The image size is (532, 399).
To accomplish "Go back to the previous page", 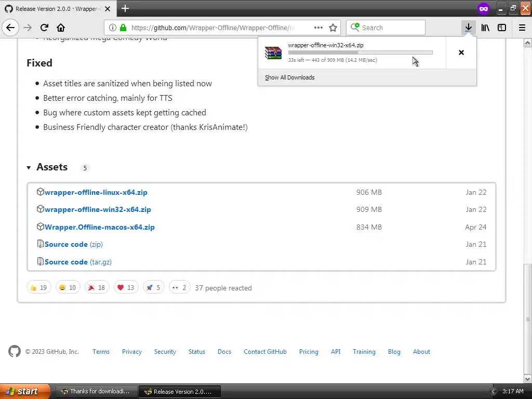I will tap(10, 28).
